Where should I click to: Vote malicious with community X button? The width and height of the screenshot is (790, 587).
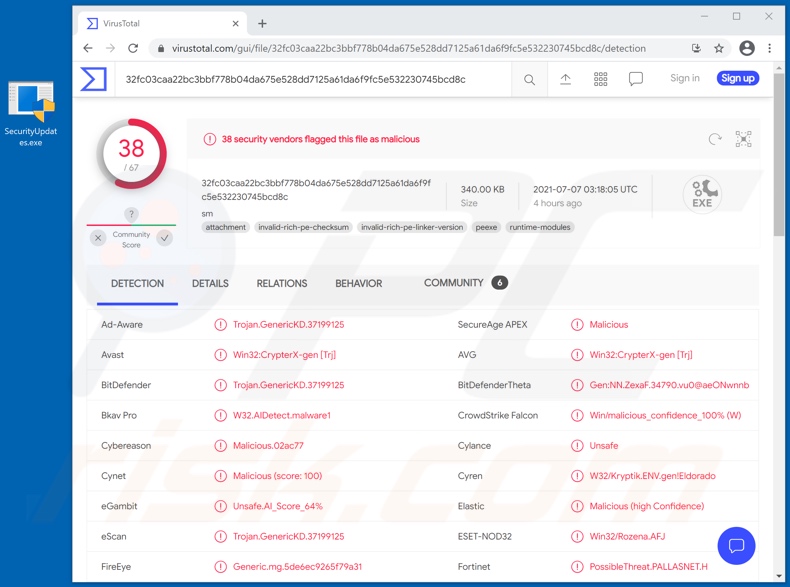[x=98, y=238]
